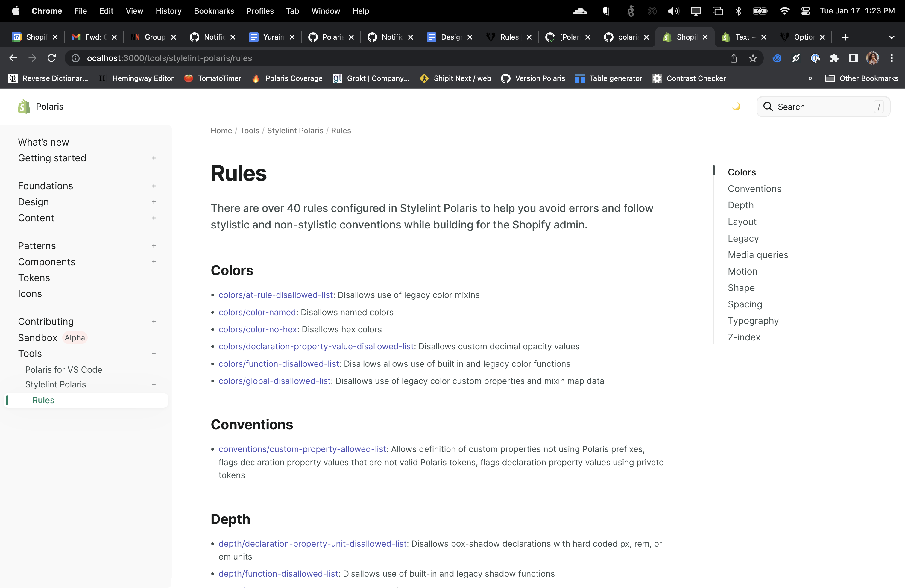The width and height of the screenshot is (905, 588).
Task: Toggle dark mode with the moon icon
Action: (736, 107)
